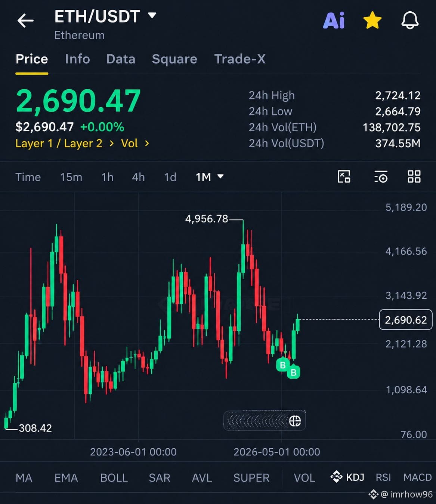Toggle the yellow favorite star
This screenshot has height=504, width=436.
click(372, 20)
